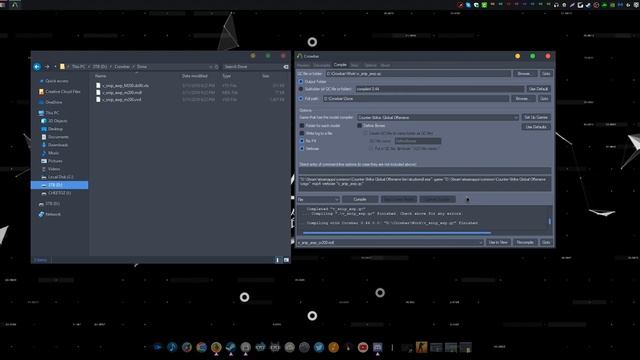Click the Search Done field in Explorer
Screen dimensions: 640x360
click(252, 67)
